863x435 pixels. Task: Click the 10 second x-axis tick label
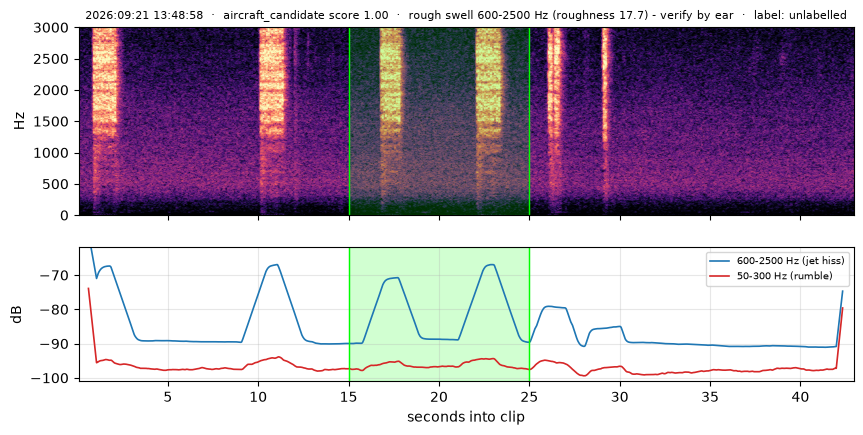259,396
